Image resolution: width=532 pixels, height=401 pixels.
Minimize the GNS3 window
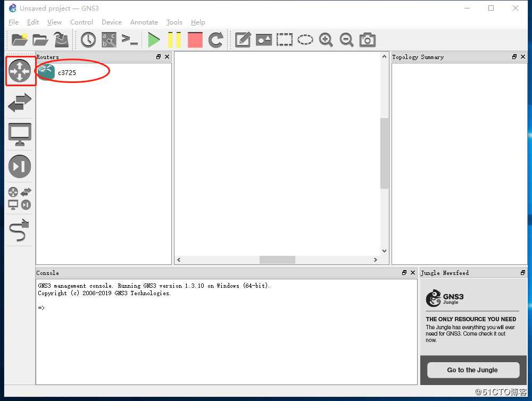[467, 8]
